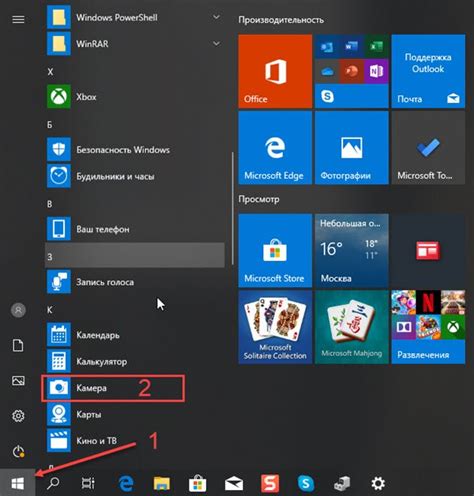Click Netflix icon in Развлечения tile
This screenshot has width=474, height=496.
click(428, 302)
